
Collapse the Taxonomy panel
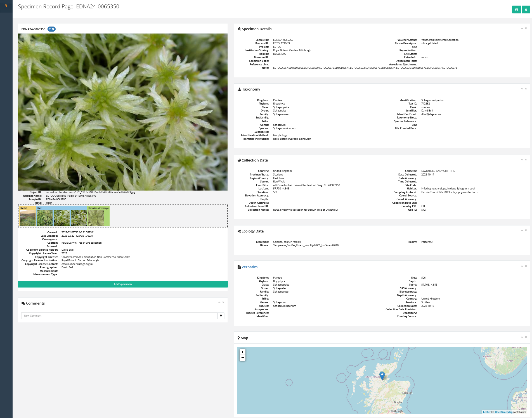[x=522, y=89]
